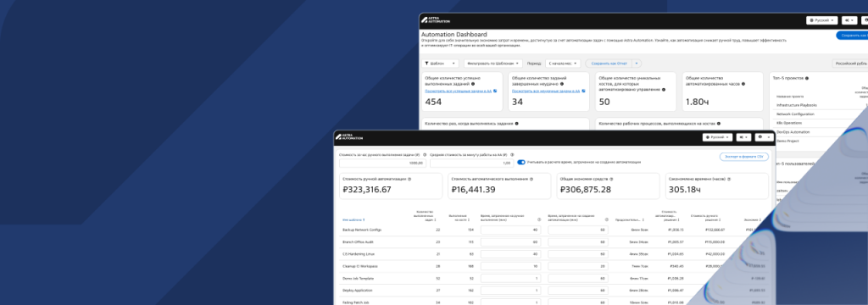Image resolution: width=868 pixels, height=305 pixels.
Task: Click help icon beside saved time hours title
Action: pos(728,180)
